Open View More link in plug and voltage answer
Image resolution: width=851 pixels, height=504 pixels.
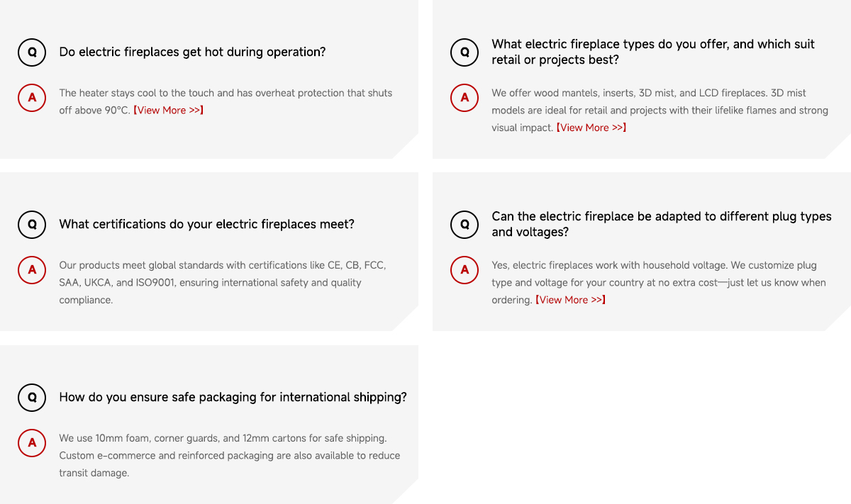click(570, 300)
